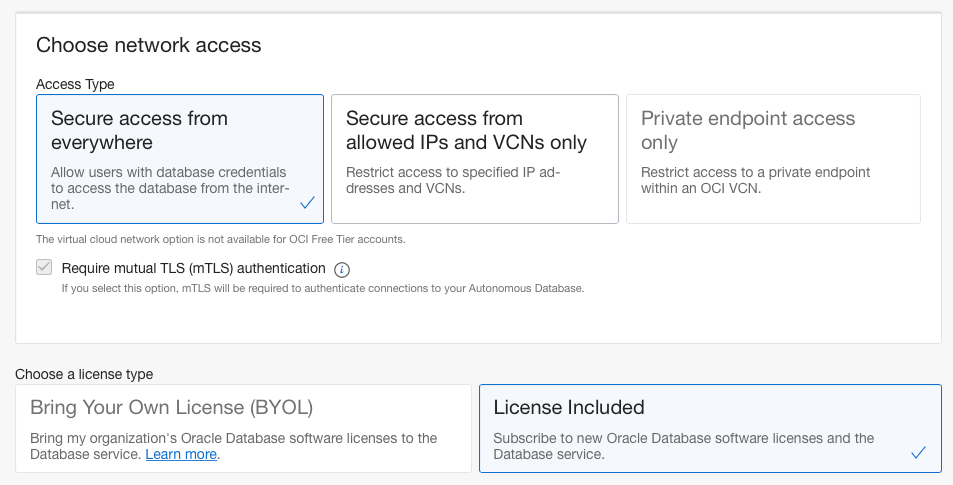Click the Require mutual TLS authentication label

(x=193, y=268)
